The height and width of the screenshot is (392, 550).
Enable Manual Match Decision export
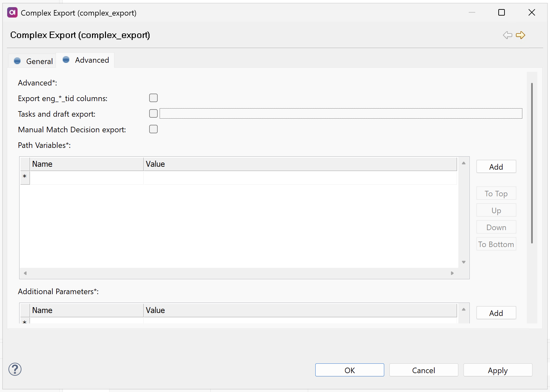pos(153,129)
